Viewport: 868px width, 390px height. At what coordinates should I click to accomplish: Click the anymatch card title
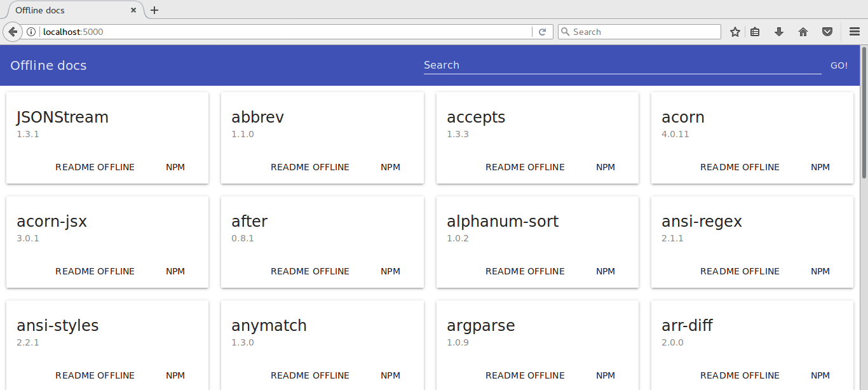pos(269,326)
